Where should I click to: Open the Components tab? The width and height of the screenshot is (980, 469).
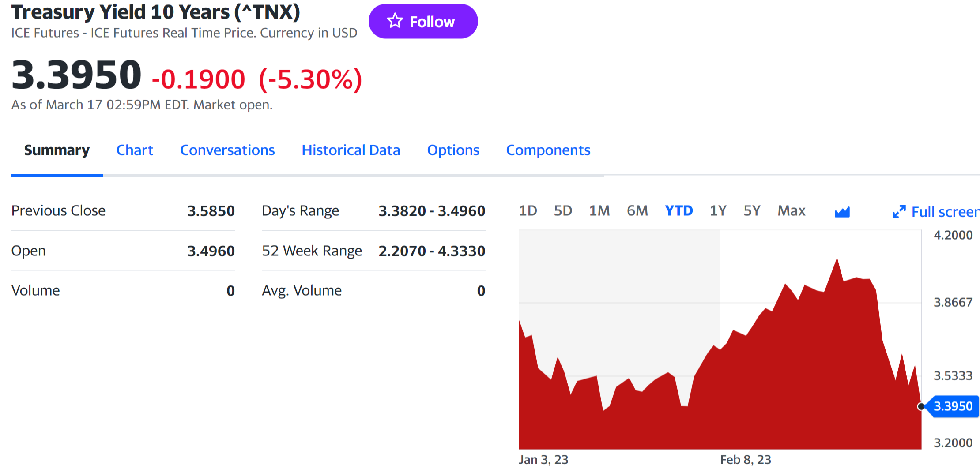(548, 150)
